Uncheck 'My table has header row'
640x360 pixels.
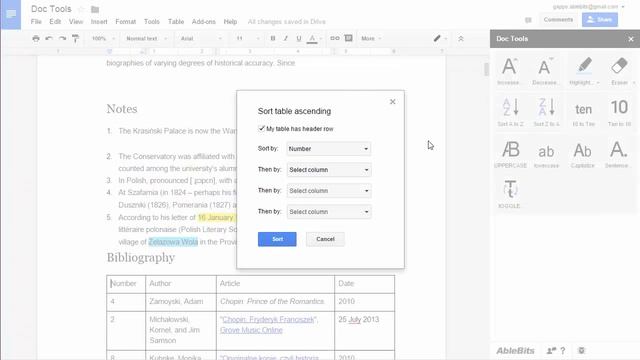pos(262,128)
